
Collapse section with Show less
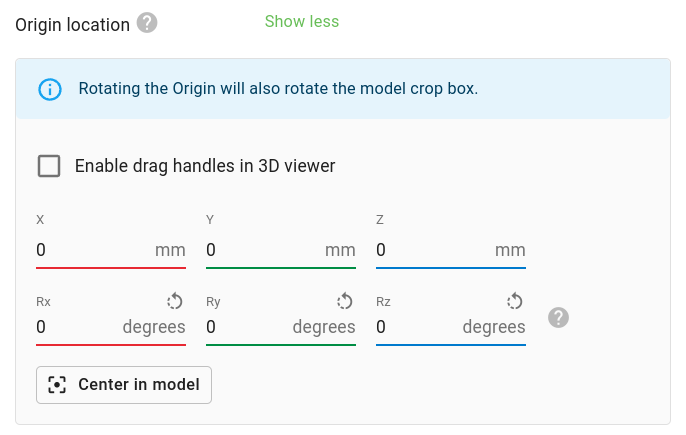[x=302, y=22]
